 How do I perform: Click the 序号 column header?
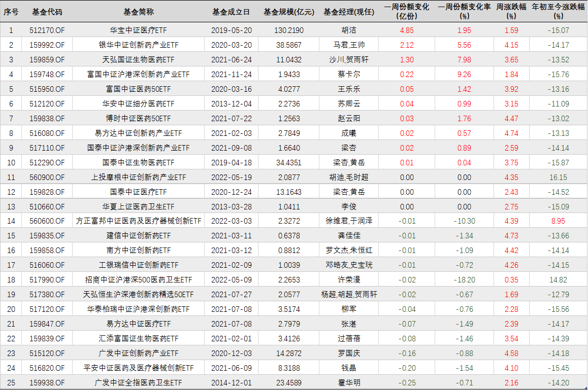point(11,12)
